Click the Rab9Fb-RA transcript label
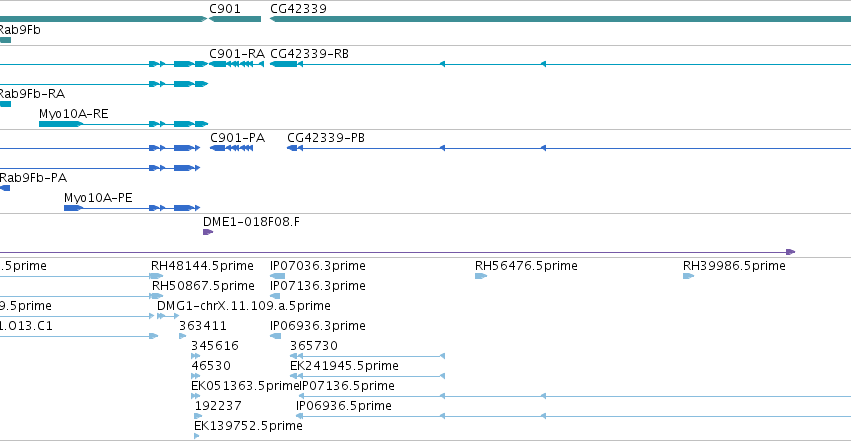The width and height of the screenshot is (851, 441). 32,94
